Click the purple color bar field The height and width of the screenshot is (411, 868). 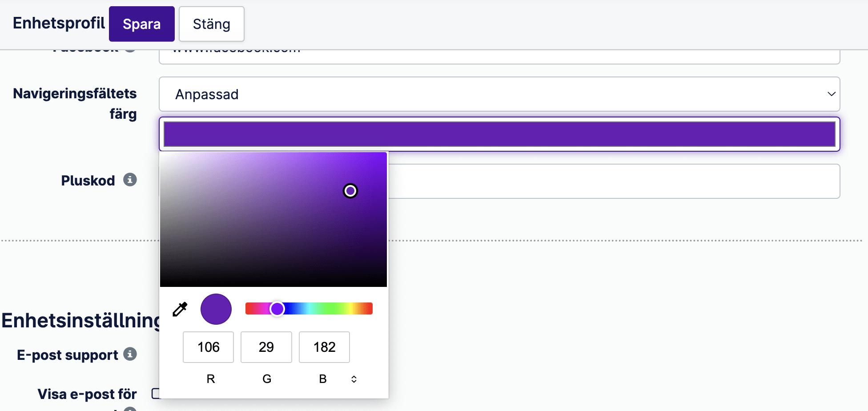tap(498, 133)
